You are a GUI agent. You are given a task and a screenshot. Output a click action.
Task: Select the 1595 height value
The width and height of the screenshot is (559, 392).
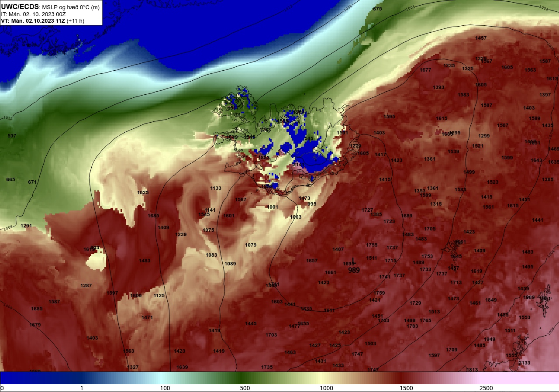pyautogui.click(x=389, y=117)
